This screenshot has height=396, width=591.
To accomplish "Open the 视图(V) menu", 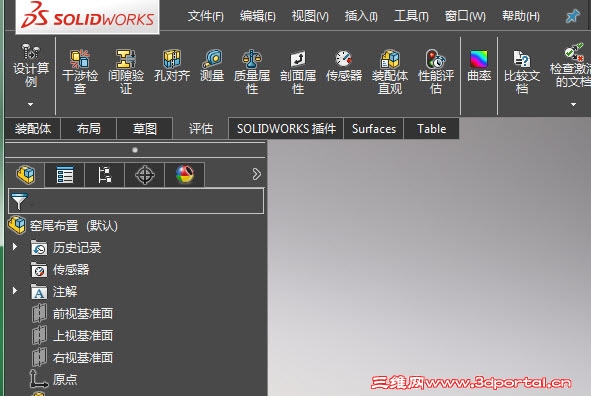I will click(x=310, y=16).
